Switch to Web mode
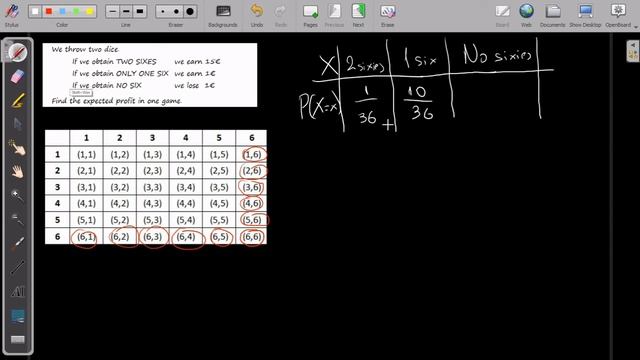This screenshot has height=360, width=640. click(x=527, y=15)
